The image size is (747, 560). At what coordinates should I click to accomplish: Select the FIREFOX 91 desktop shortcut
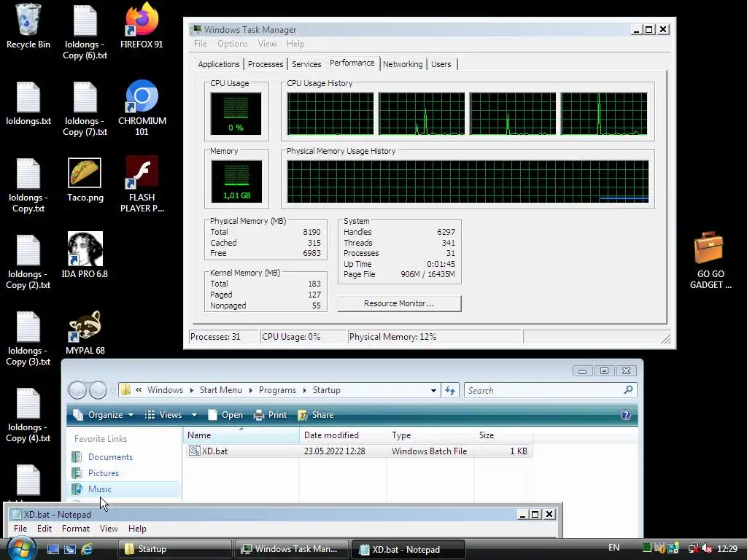point(142,26)
